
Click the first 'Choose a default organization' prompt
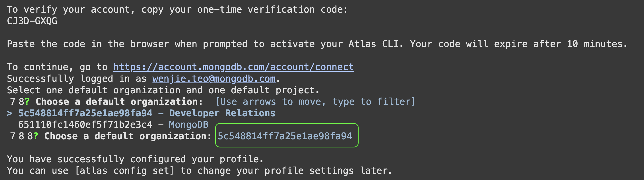pyautogui.click(x=119, y=101)
